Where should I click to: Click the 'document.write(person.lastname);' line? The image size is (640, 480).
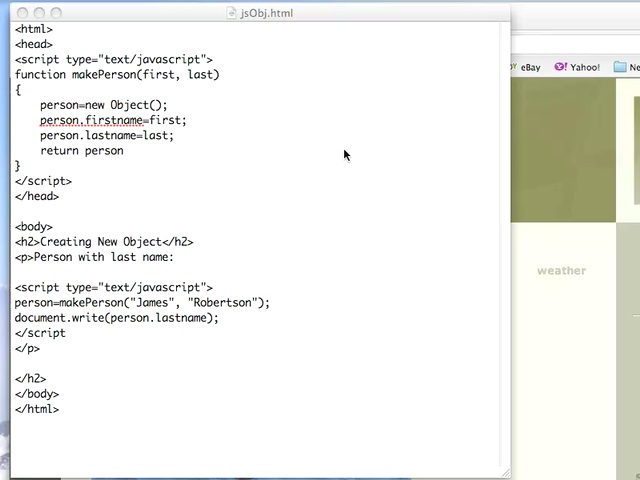pyautogui.click(x=117, y=318)
